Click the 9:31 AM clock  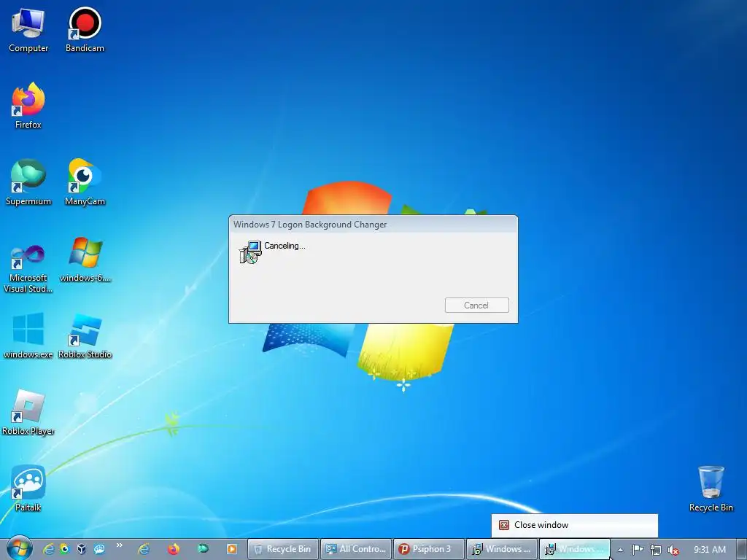pyautogui.click(x=709, y=550)
